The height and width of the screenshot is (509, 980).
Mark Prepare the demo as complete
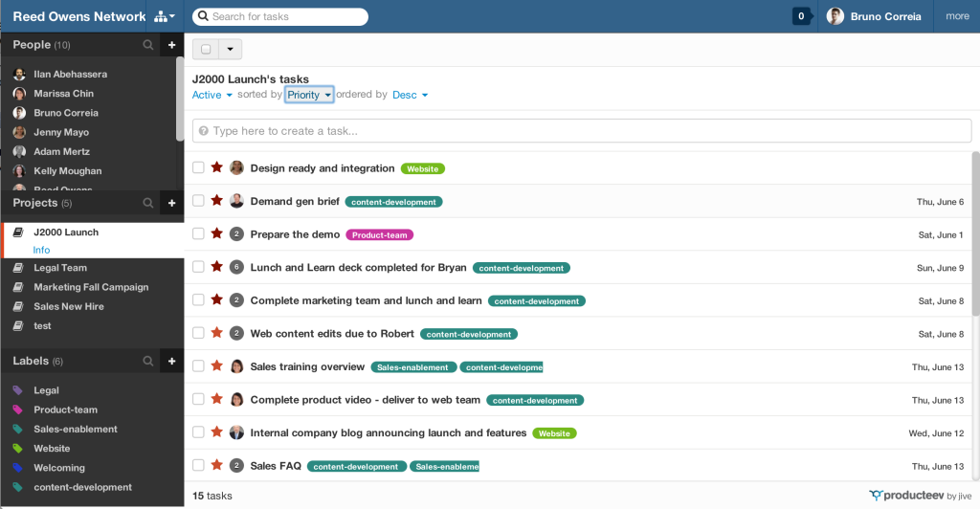click(198, 233)
